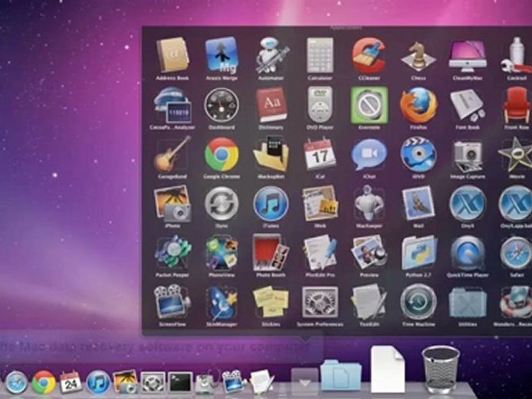
Task: Click Safari compass in the Dock
Action: pos(16,382)
